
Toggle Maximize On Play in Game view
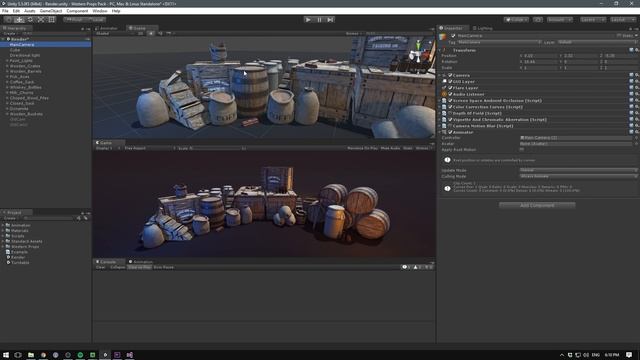coord(362,148)
